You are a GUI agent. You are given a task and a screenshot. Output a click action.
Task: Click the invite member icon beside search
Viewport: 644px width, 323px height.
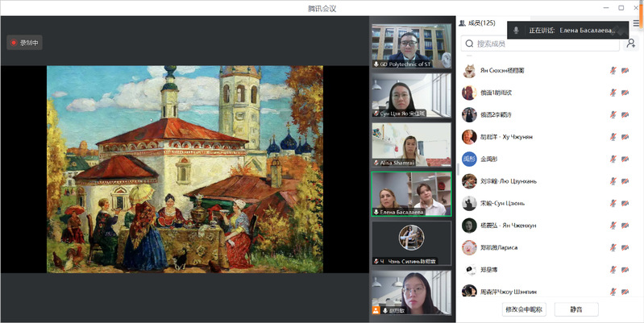630,43
